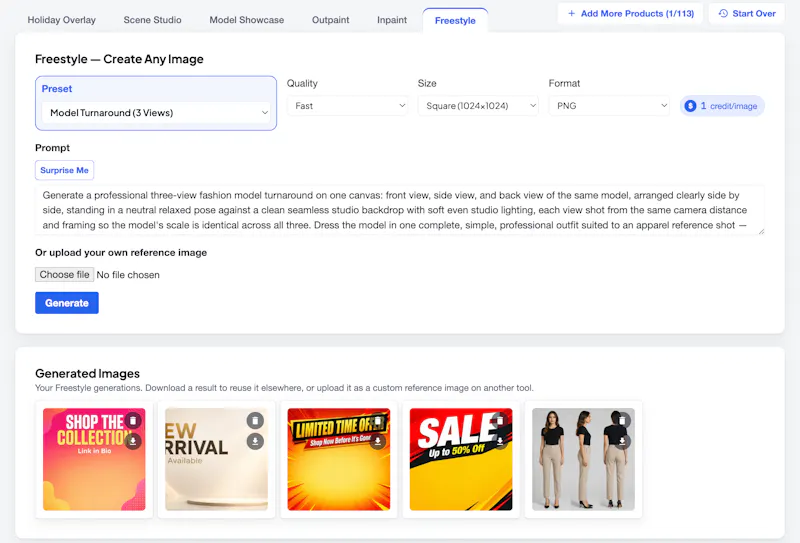Open the three-view model turnaround thumbnail

[583, 459]
